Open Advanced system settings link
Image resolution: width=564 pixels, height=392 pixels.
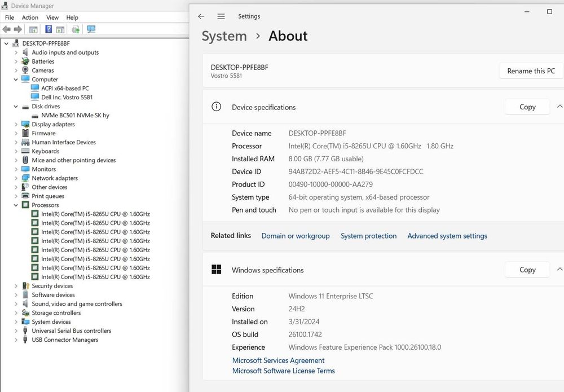pos(447,236)
